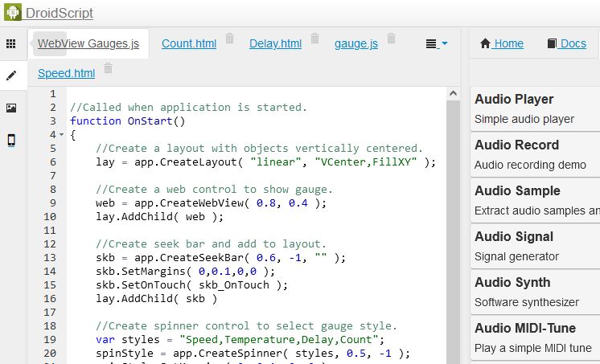Delete Delay.html using its trash icon

coord(315,39)
